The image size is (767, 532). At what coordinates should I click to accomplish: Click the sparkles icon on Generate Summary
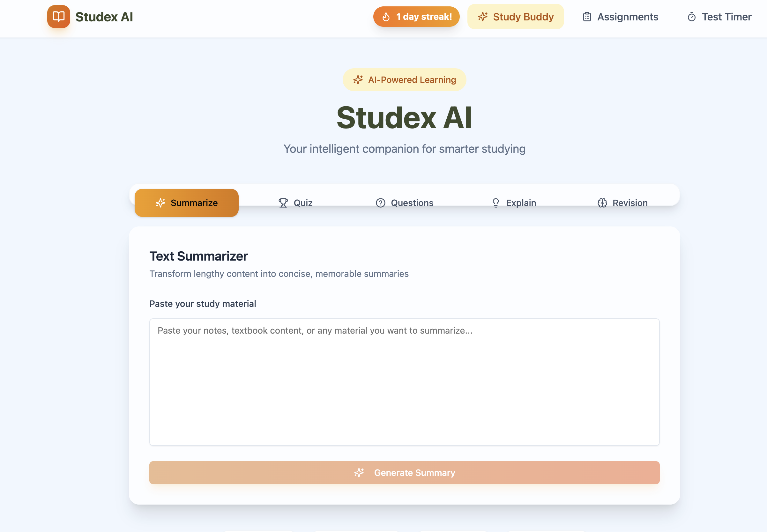click(359, 472)
